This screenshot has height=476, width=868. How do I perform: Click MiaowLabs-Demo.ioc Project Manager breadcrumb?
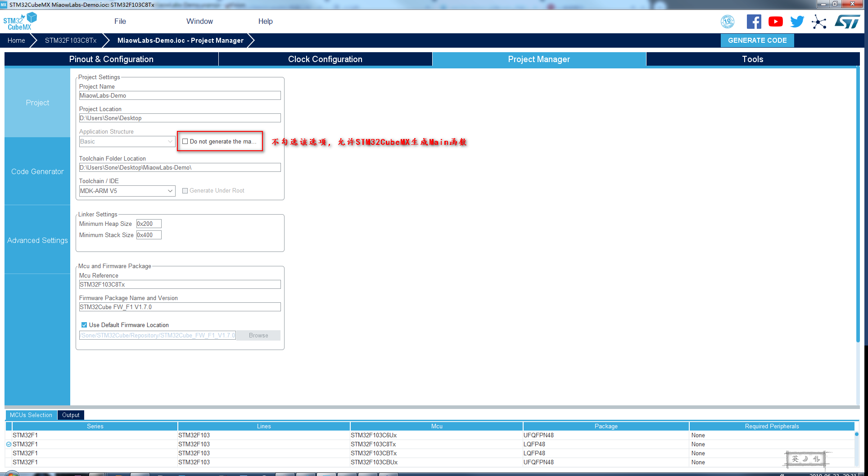click(x=181, y=40)
